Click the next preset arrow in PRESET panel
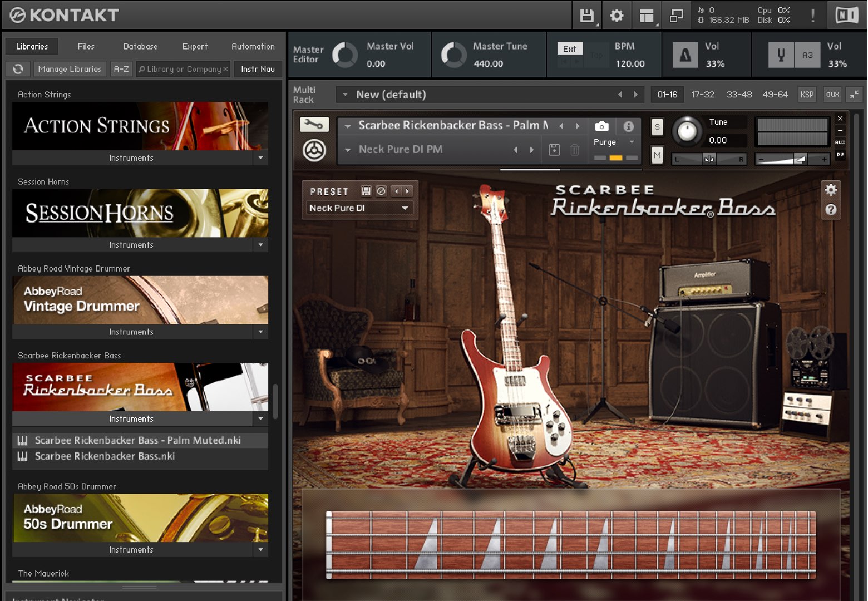 click(408, 191)
